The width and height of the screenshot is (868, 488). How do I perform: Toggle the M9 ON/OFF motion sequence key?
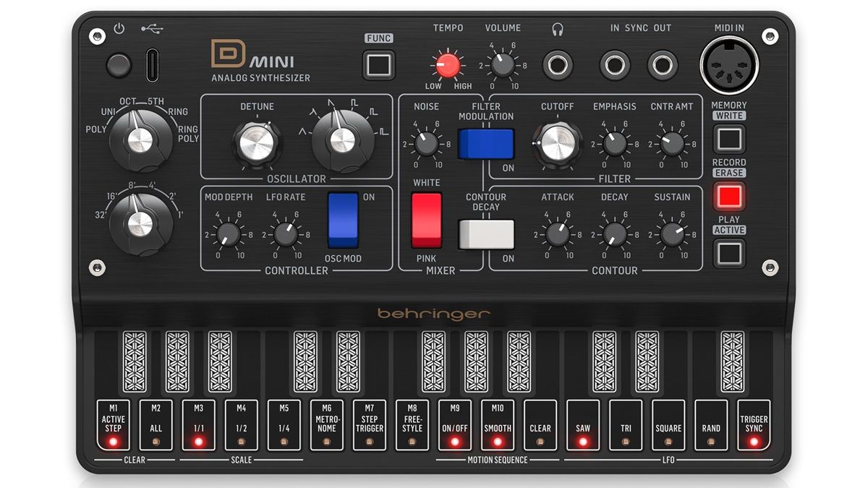[x=454, y=425]
